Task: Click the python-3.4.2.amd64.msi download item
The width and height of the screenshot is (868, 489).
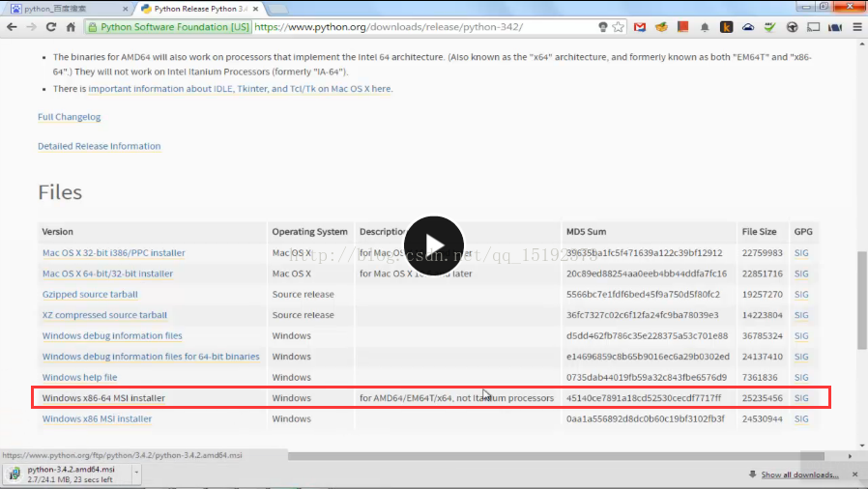Action: point(68,475)
